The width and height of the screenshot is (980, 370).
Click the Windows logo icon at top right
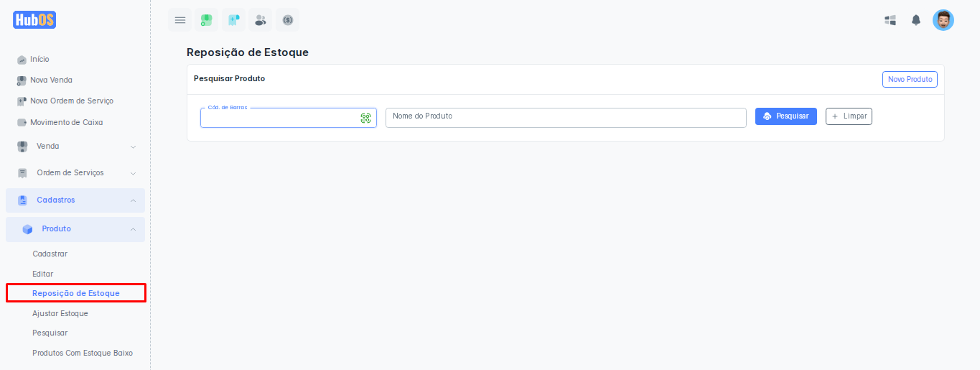tap(890, 20)
